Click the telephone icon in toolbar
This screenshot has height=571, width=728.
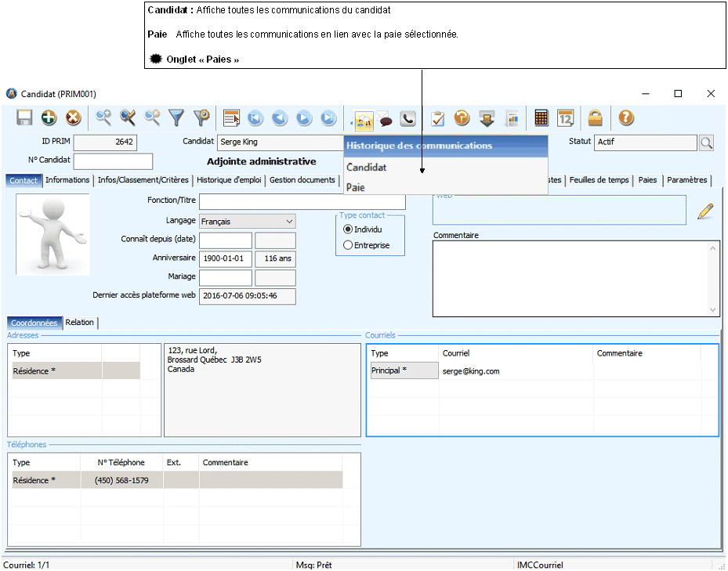[x=407, y=119]
